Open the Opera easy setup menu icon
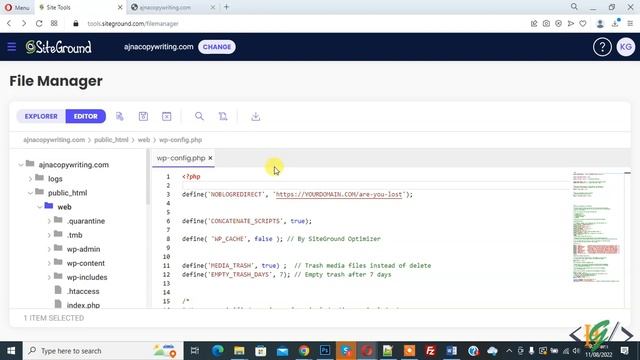The height and width of the screenshot is (360, 640). coord(630,24)
